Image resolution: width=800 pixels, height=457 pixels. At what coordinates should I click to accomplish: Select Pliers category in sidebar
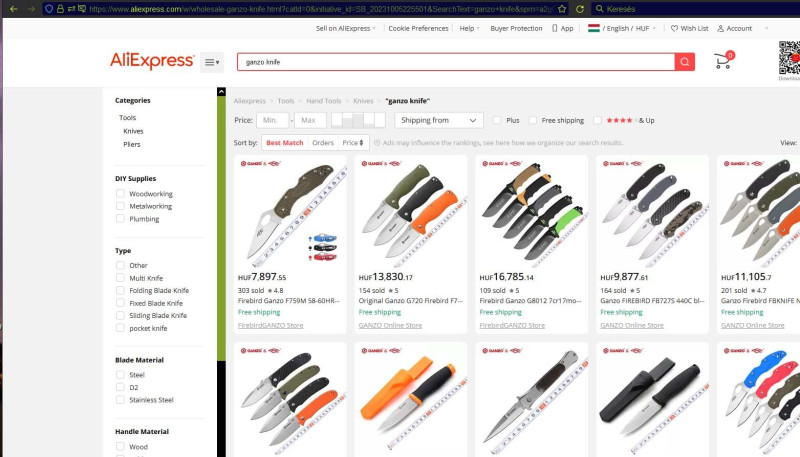tap(132, 144)
